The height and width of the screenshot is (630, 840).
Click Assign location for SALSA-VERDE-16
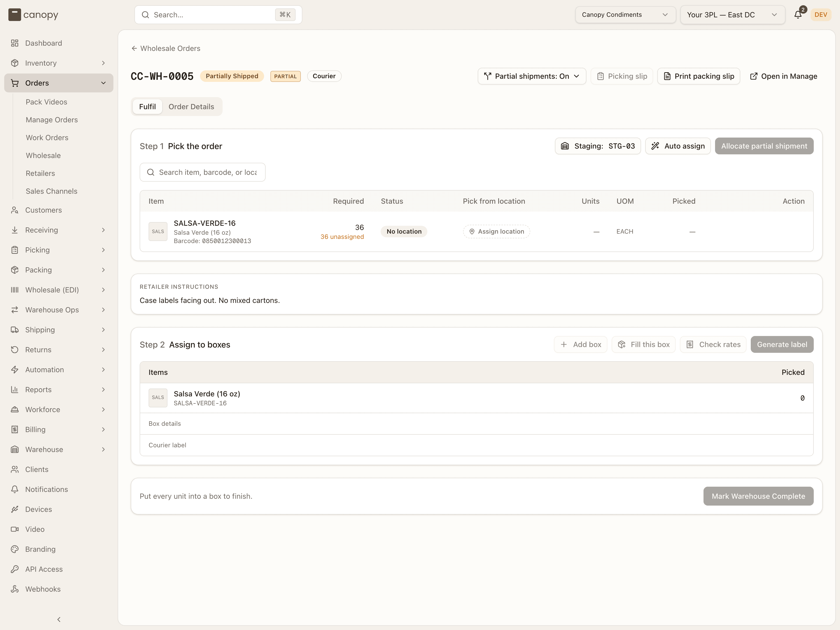[496, 231]
